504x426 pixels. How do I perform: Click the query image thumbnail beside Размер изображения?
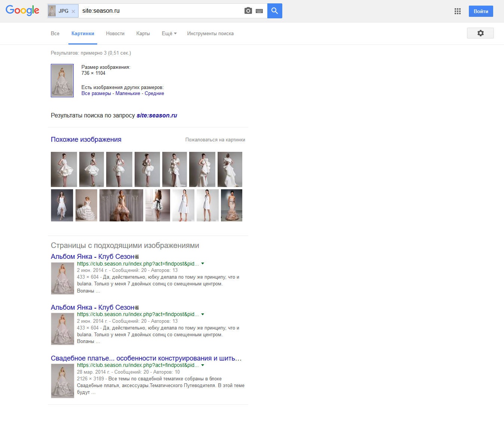[x=62, y=80]
